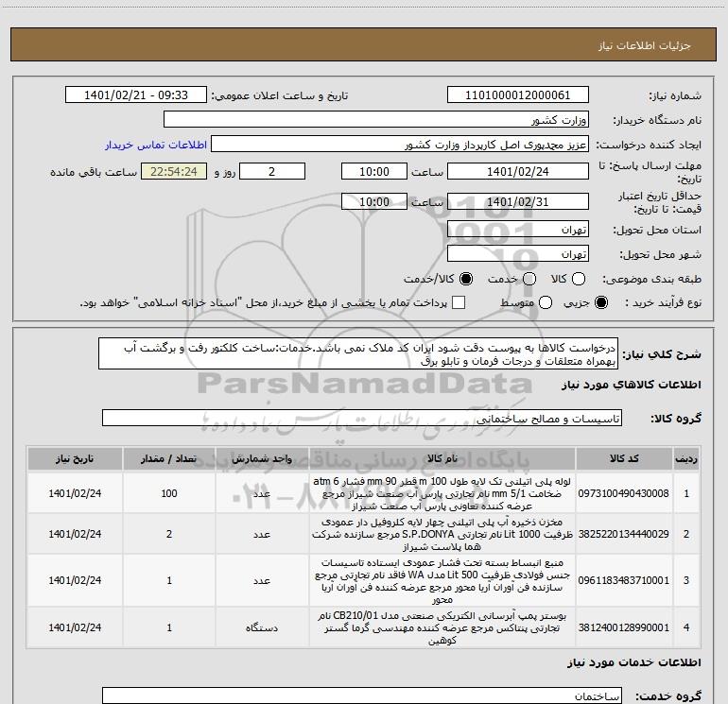Click the منبع انبساط بسته product name cell
This screenshot has width=728, height=704.
(x=442, y=580)
